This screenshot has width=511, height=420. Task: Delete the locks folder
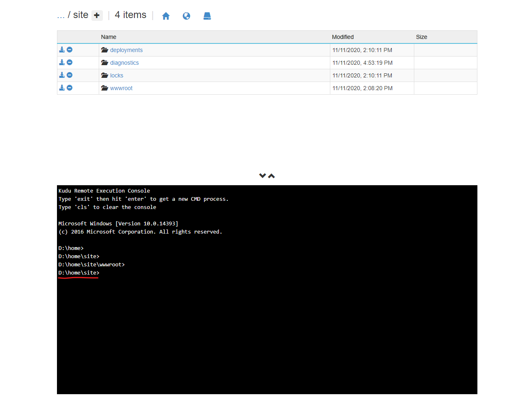coord(70,75)
